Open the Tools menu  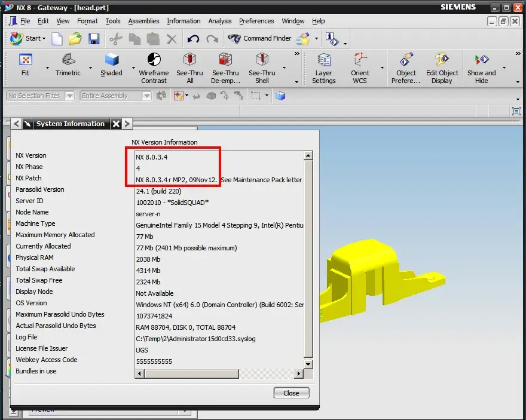pyautogui.click(x=113, y=21)
